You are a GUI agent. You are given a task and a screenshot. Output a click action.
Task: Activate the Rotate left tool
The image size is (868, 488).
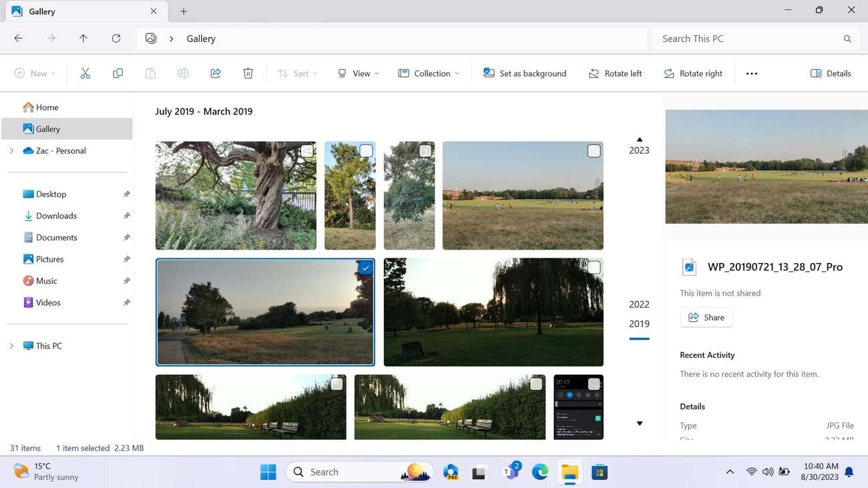coord(615,73)
